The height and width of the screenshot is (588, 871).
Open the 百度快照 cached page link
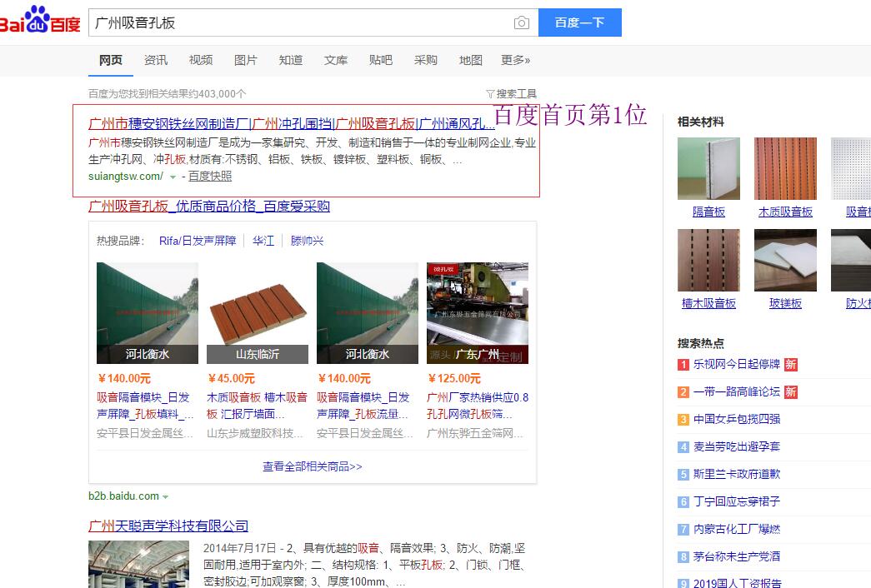[x=210, y=176]
